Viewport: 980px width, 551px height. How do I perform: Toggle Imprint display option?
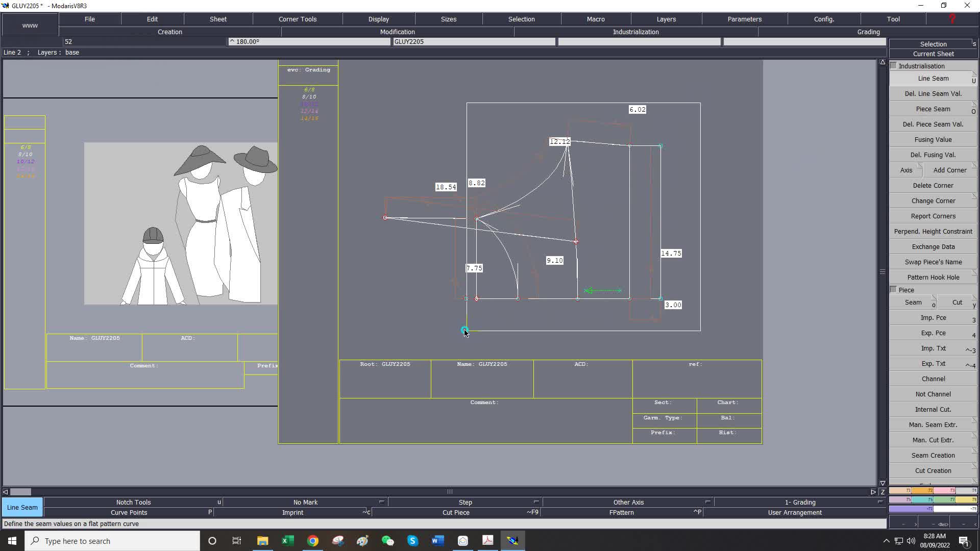tap(292, 512)
